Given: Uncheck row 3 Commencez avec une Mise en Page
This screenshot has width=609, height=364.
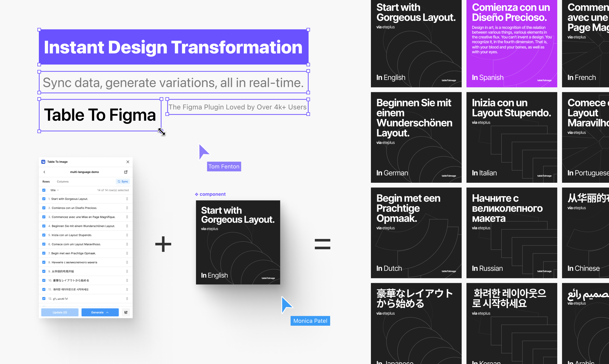Looking at the screenshot, I should click(x=44, y=217).
